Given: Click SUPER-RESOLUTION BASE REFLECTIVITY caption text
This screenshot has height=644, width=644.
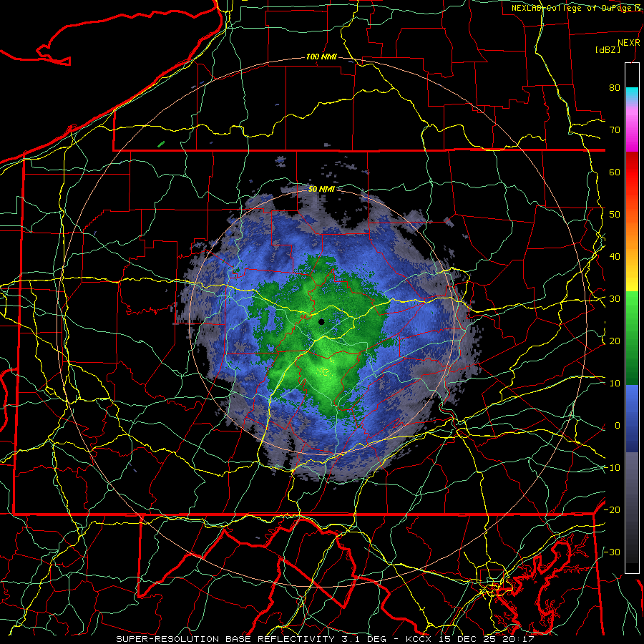Looking at the screenshot, I should pyautogui.click(x=225, y=639).
